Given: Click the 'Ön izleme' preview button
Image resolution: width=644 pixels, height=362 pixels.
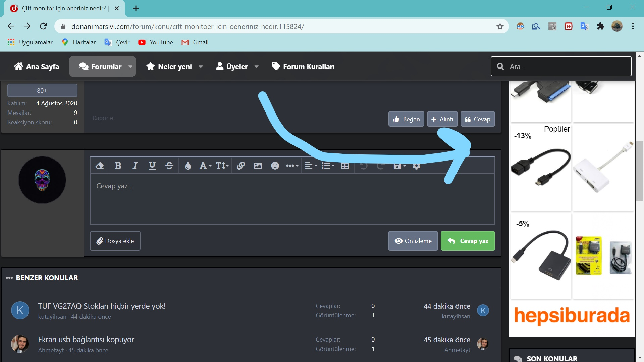Looking at the screenshot, I should pyautogui.click(x=413, y=241).
